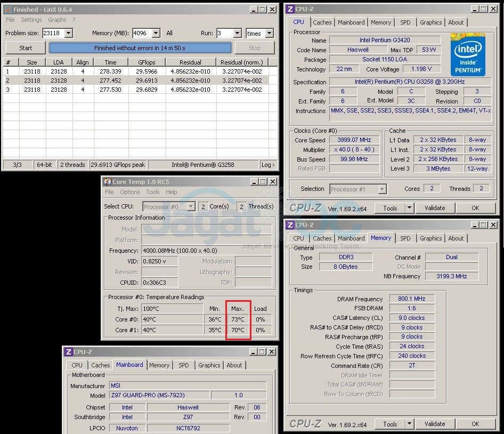Click the CPU-Z icon in Mainboard window title
504x434 pixels.
coord(68,352)
